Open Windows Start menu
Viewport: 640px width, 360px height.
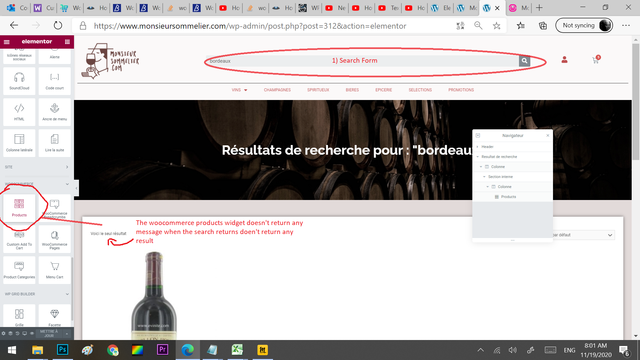(12, 350)
